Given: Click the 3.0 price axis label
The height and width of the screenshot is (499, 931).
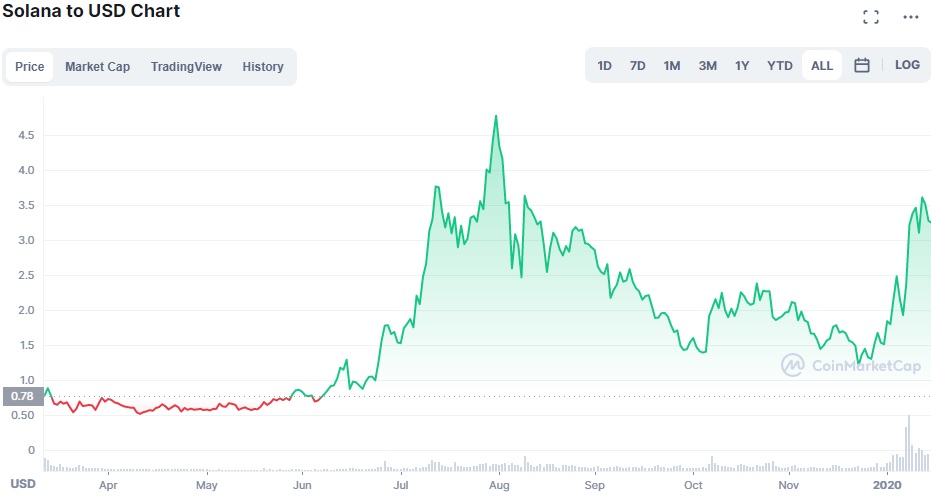Looking at the screenshot, I should [x=26, y=240].
